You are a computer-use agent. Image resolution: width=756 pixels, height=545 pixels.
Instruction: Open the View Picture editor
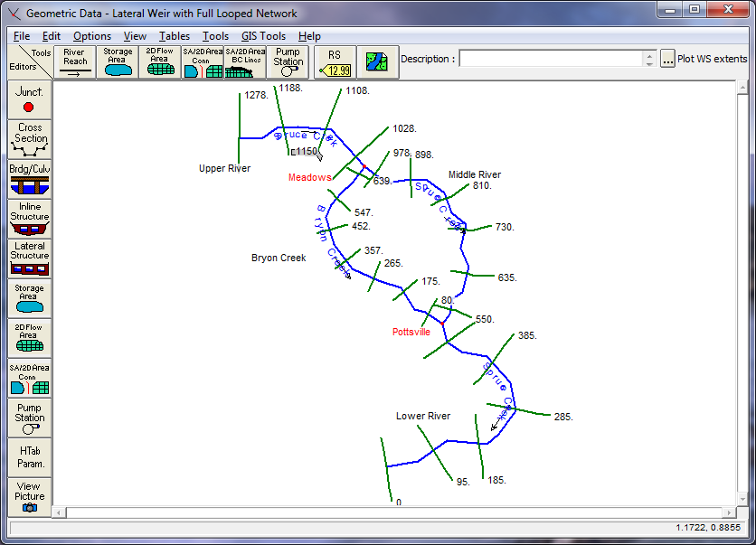(29, 496)
